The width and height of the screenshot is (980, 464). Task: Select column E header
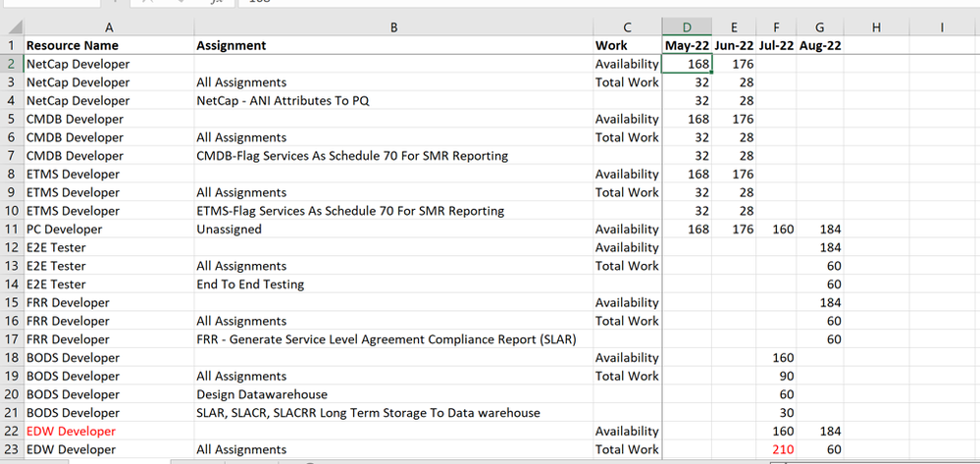point(734,26)
